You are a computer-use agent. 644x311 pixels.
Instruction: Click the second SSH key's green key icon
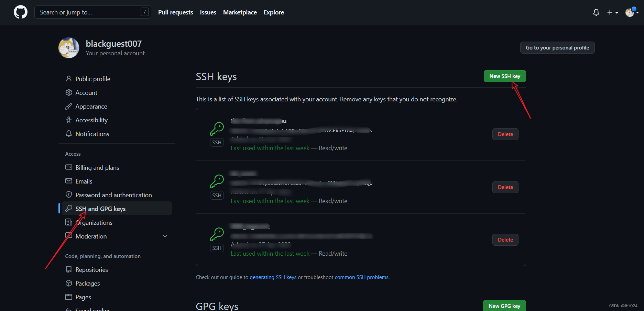tap(217, 181)
